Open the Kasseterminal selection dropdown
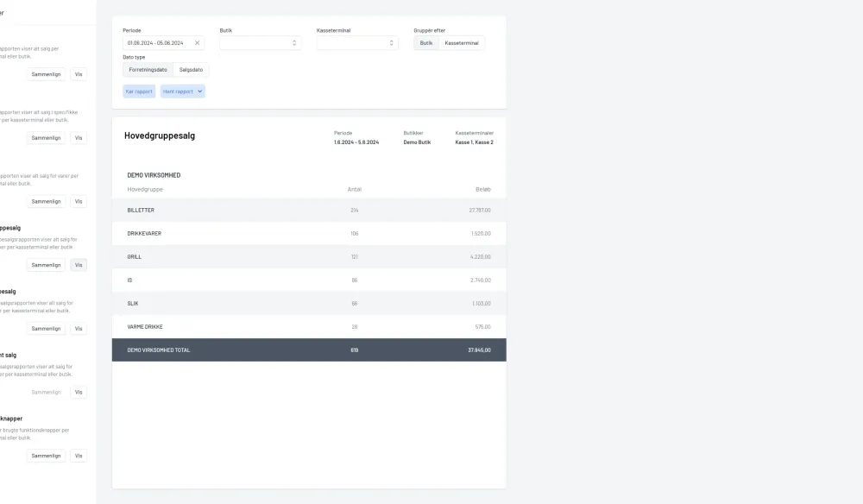 pyautogui.click(x=354, y=42)
